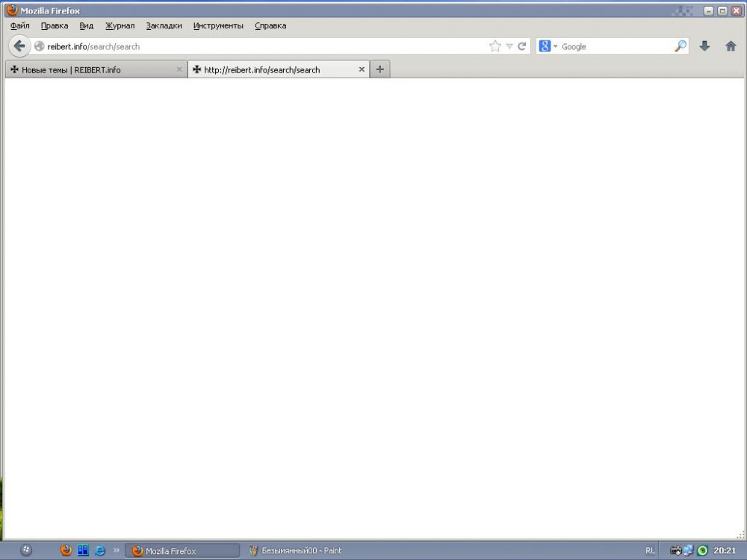Click the green circular tray icon
This screenshot has height=560, width=747.
click(x=703, y=550)
